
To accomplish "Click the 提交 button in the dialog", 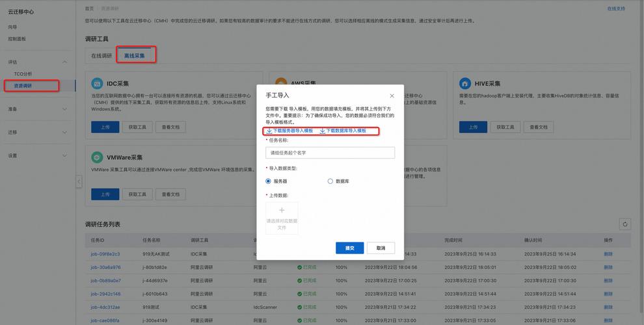I will tap(349, 248).
